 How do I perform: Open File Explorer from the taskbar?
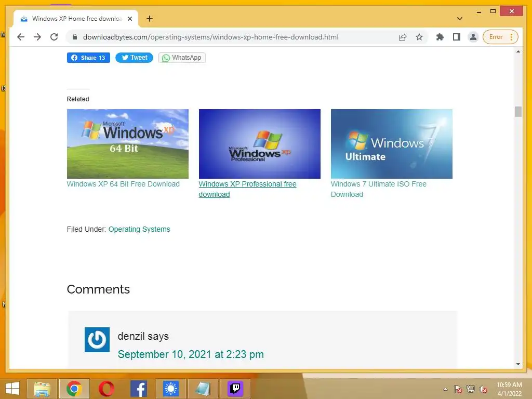[42, 389]
